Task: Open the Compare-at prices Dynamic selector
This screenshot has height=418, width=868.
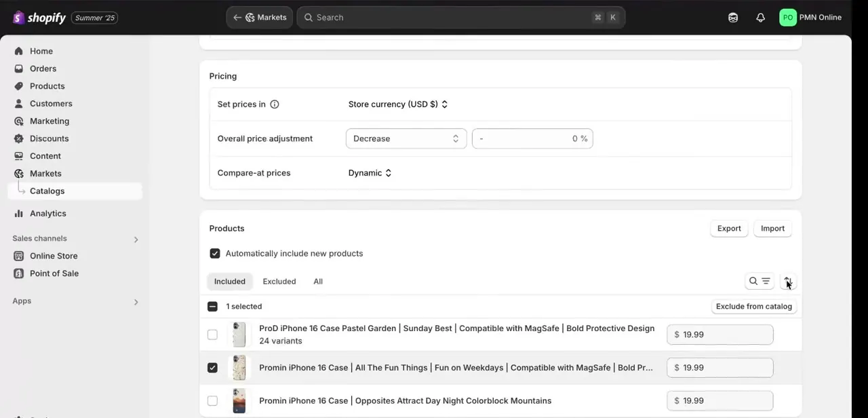Action: (x=370, y=173)
